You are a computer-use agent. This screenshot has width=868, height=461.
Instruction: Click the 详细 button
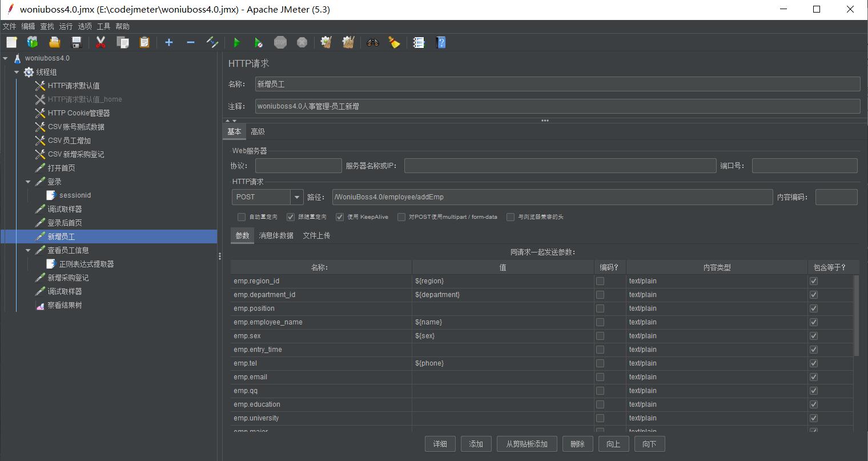coord(440,444)
